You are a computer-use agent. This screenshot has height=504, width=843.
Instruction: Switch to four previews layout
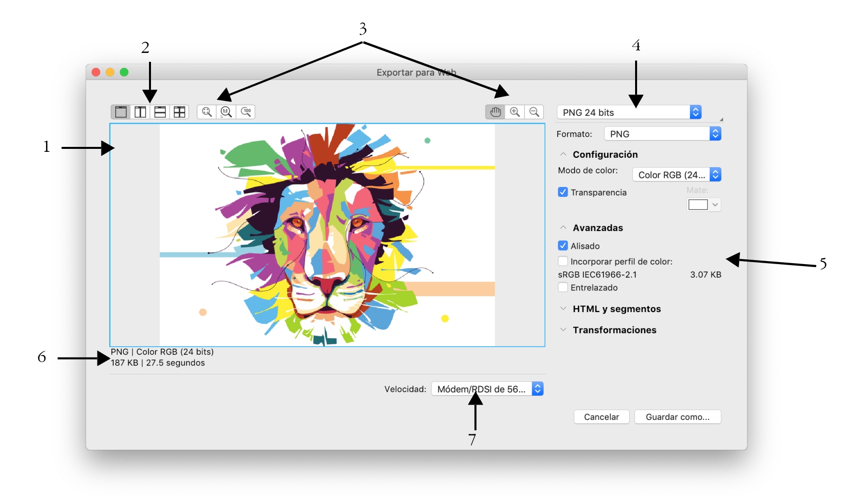[179, 112]
